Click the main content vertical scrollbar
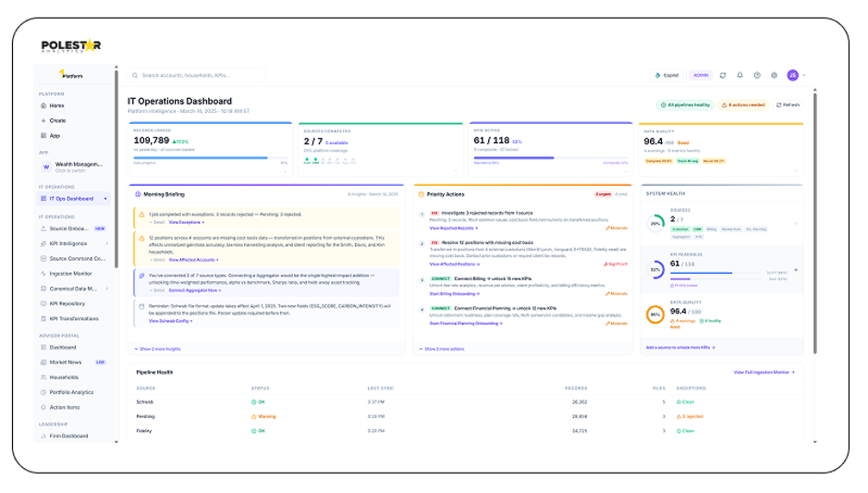Image resolution: width=868 pixels, height=493 pixels. (x=815, y=222)
